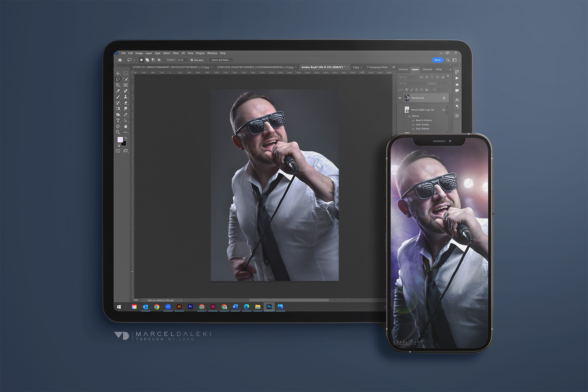Select the Crop tool
Image resolution: width=588 pixels, height=392 pixels.
click(x=118, y=85)
